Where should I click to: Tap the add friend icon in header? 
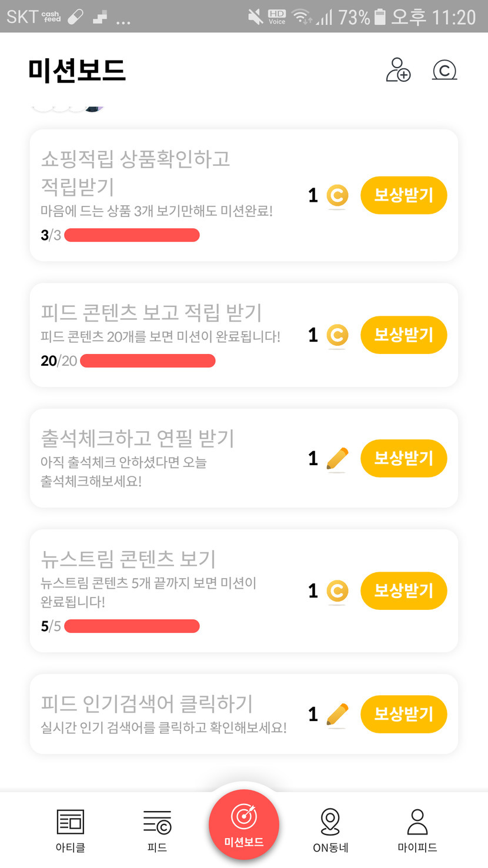pyautogui.click(x=398, y=70)
